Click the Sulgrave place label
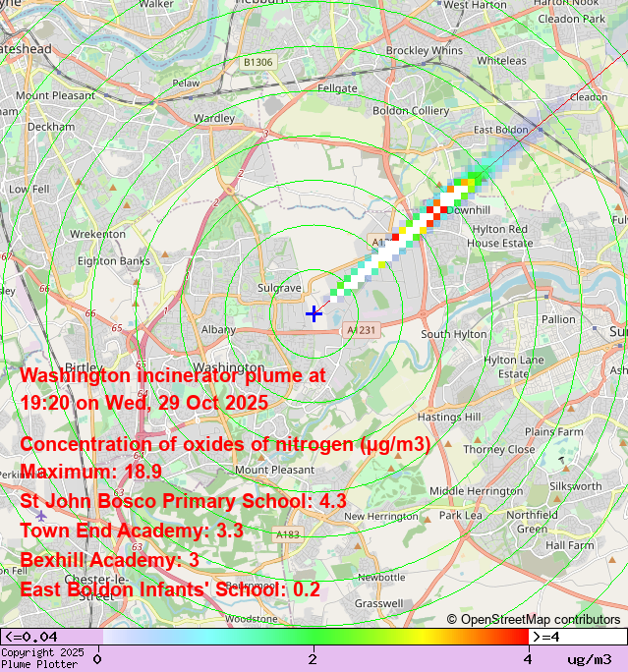The width and height of the screenshot is (628, 672). pos(279,288)
